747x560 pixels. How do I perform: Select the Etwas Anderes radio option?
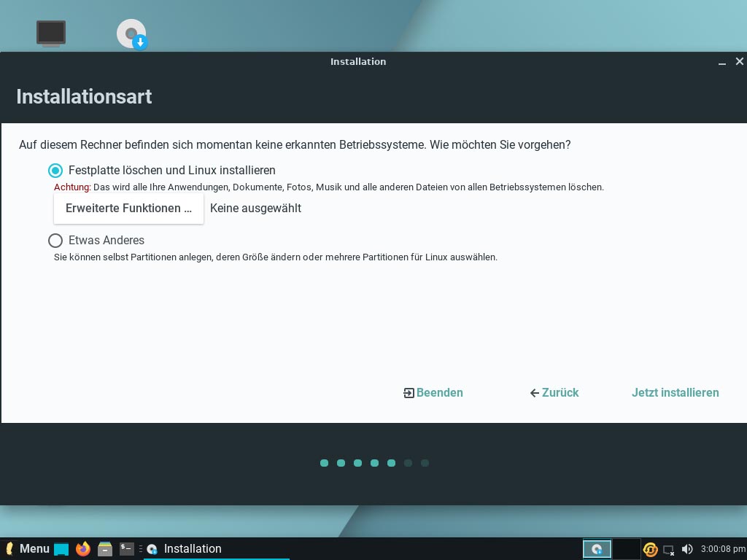(96, 241)
